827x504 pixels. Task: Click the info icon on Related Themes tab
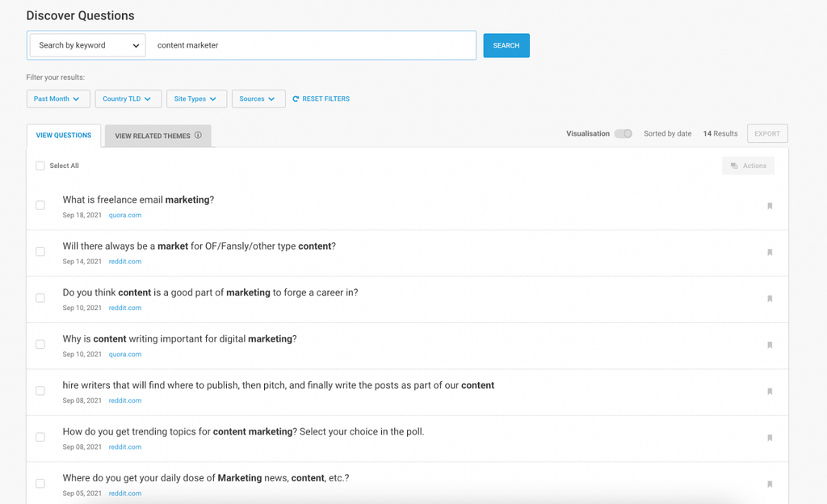198,136
